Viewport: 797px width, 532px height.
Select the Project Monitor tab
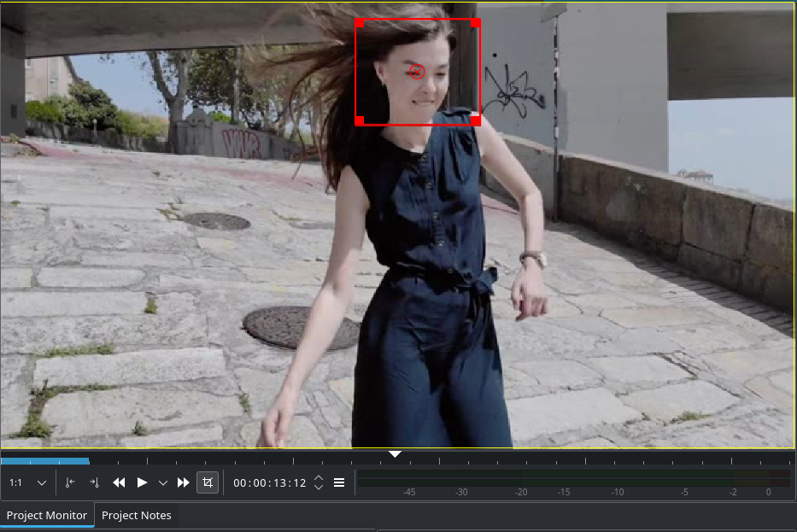tap(47, 515)
